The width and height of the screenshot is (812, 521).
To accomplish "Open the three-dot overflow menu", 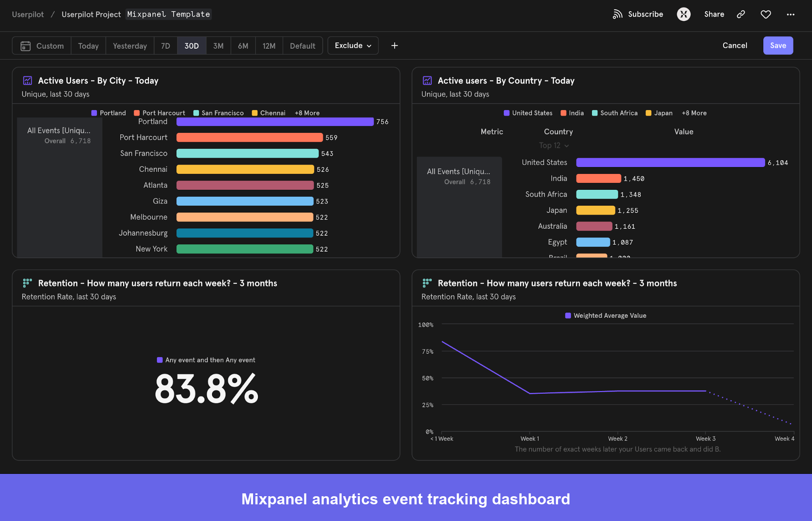I will tap(790, 14).
